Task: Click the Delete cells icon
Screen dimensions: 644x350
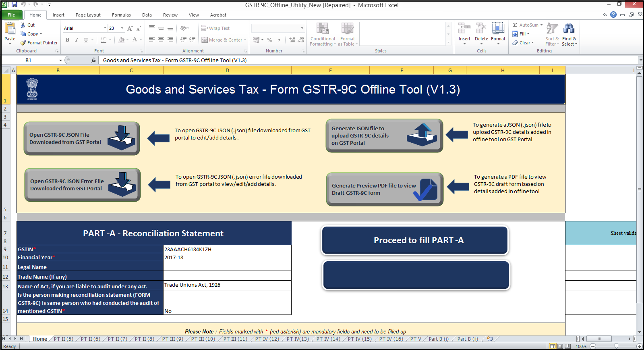Action: point(481,28)
